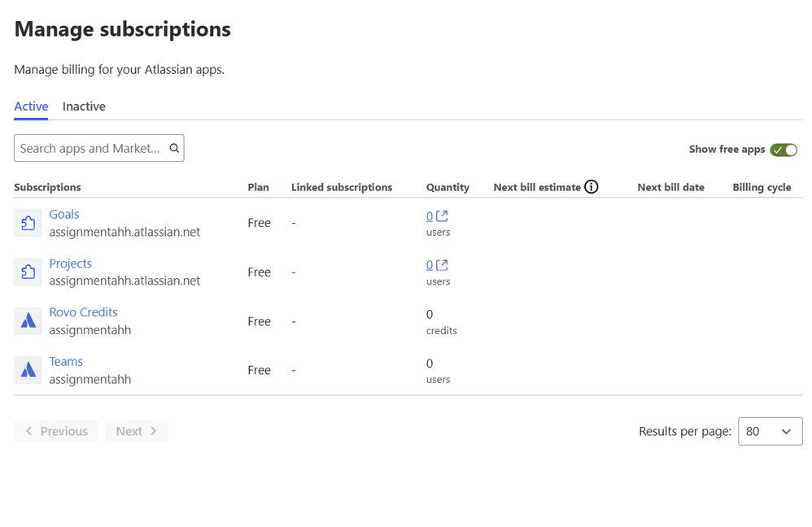Click assignmentahh text under Rovo Credits
Viewport: 812px width, 527px height.
(90, 330)
